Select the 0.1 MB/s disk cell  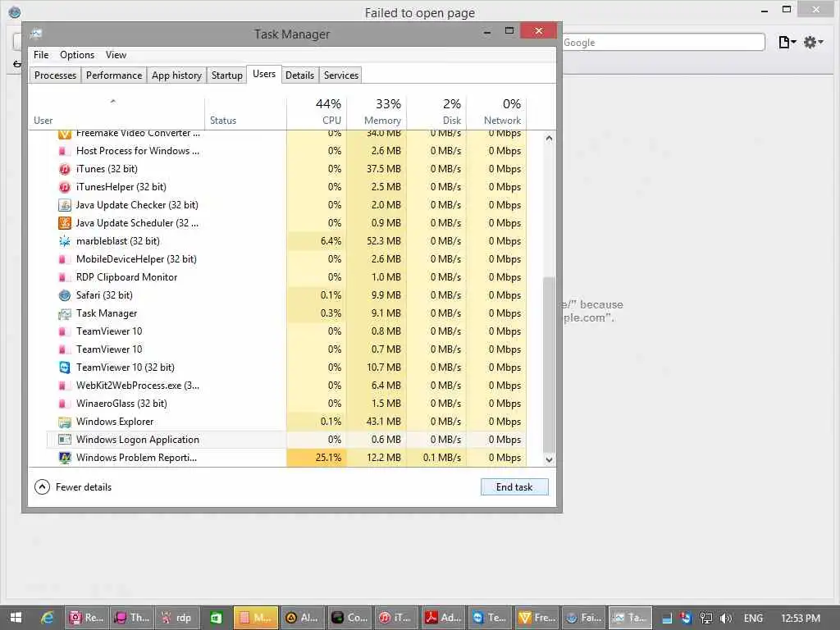tap(436, 458)
